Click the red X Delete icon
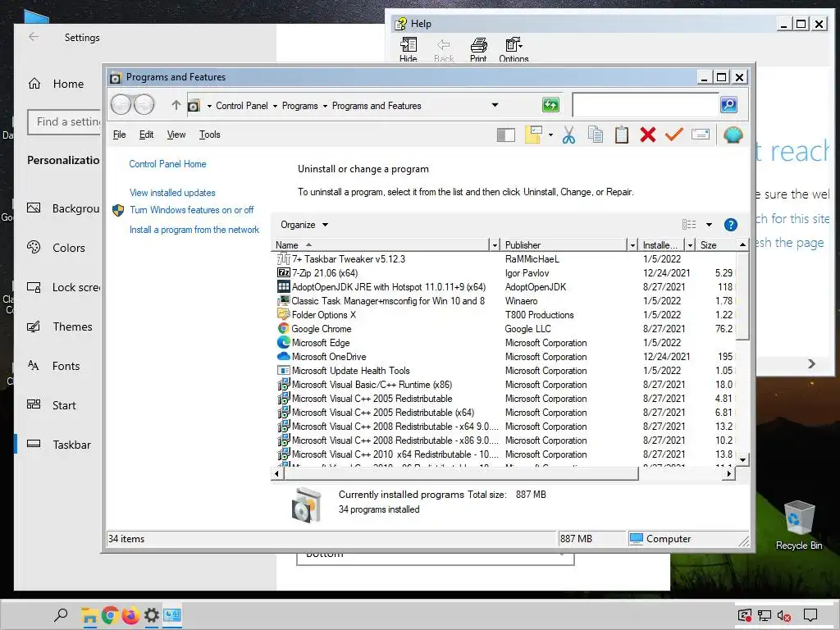 tap(648, 135)
